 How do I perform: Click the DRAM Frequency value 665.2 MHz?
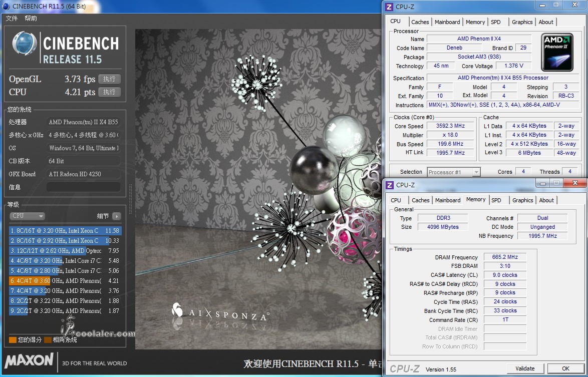pos(505,257)
